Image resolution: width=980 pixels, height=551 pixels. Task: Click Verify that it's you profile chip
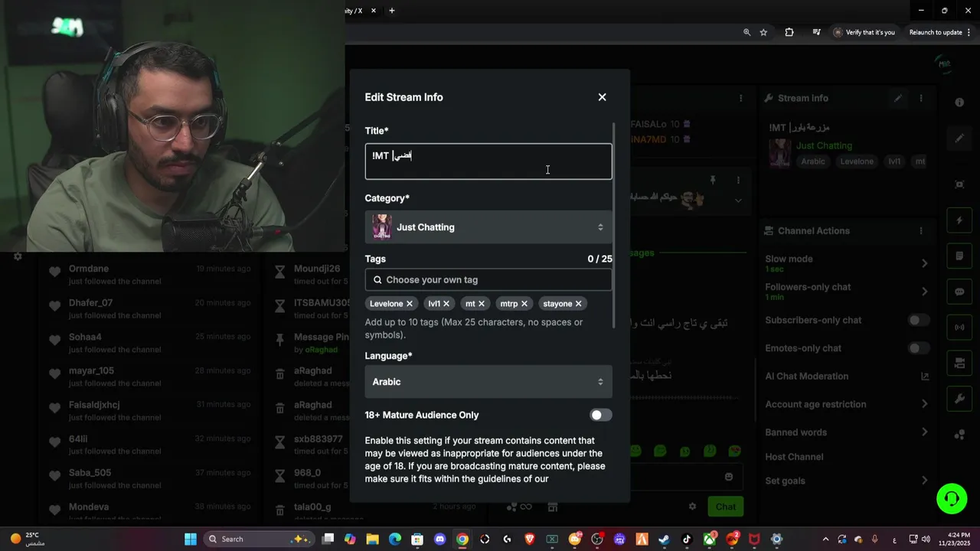(x=864, y=32)
